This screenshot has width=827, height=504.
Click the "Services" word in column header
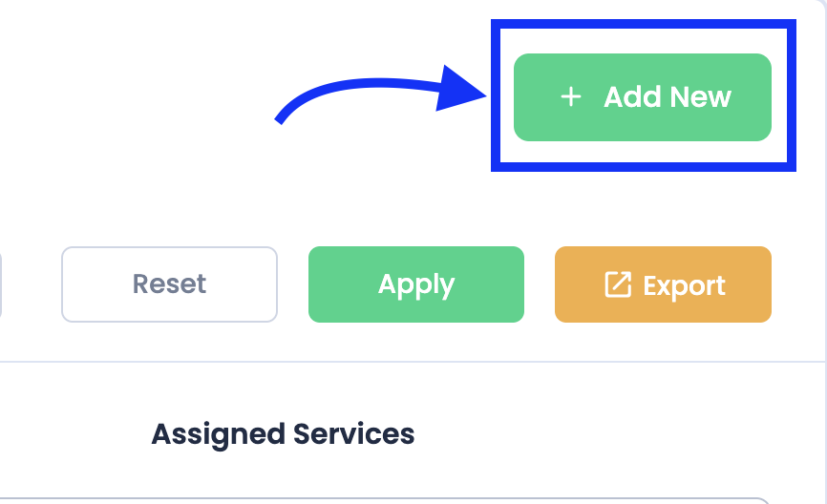click(353, 434)
